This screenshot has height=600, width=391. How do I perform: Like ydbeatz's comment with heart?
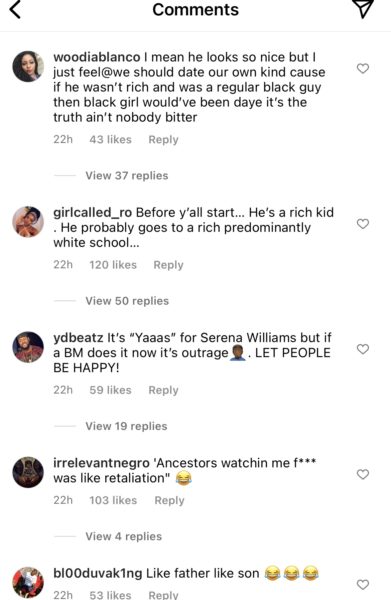click(363, 349)
